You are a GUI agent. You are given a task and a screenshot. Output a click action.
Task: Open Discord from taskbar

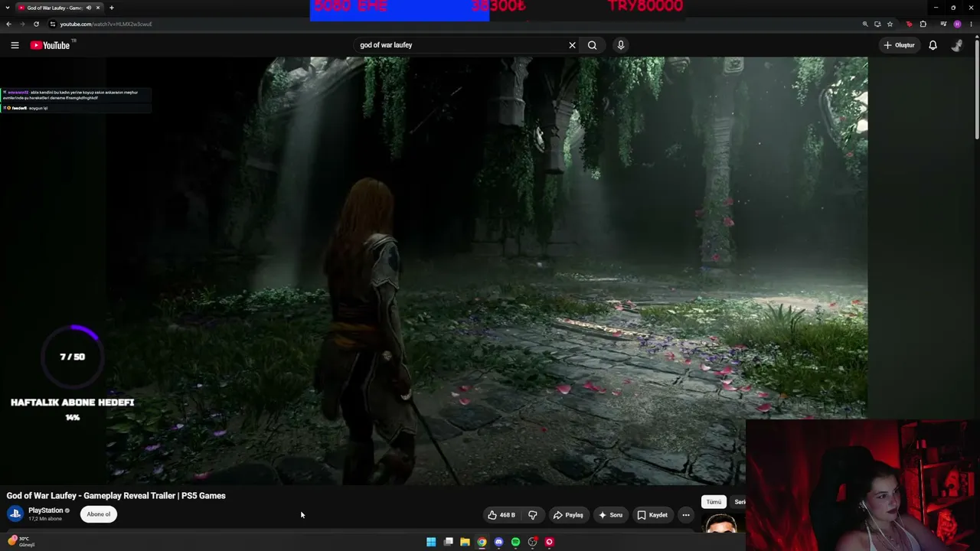click(498, 542)
